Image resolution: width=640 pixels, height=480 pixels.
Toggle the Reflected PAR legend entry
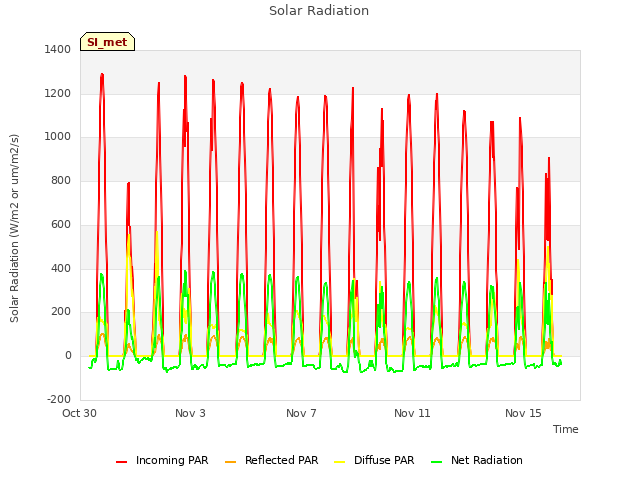click(x=271, y=460)
